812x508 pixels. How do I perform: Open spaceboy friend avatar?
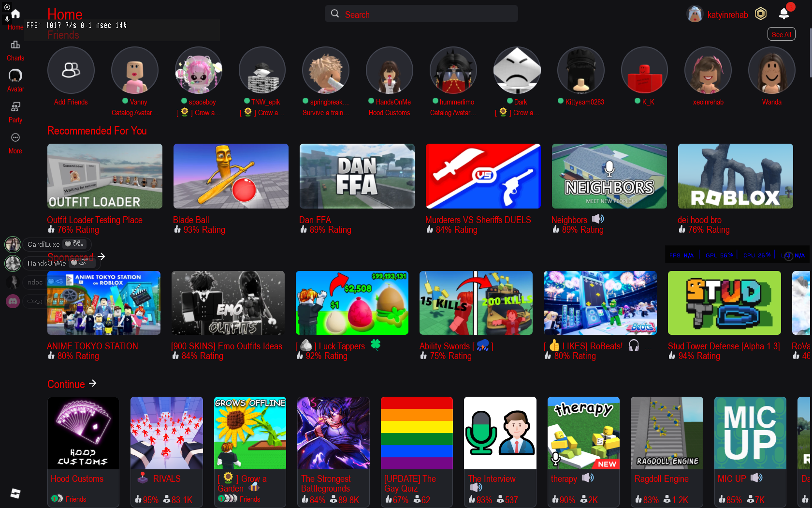tap(199, 70)
